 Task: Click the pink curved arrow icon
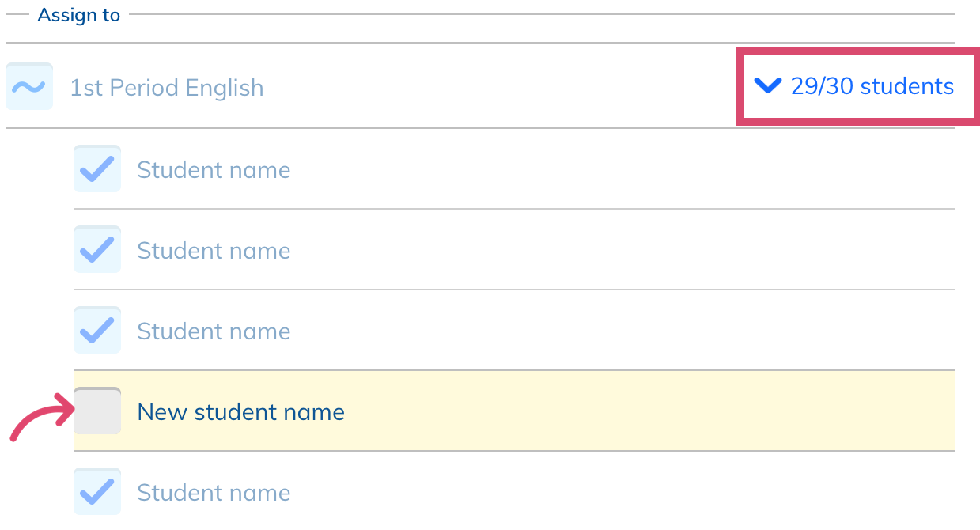[x=41, y=417]
